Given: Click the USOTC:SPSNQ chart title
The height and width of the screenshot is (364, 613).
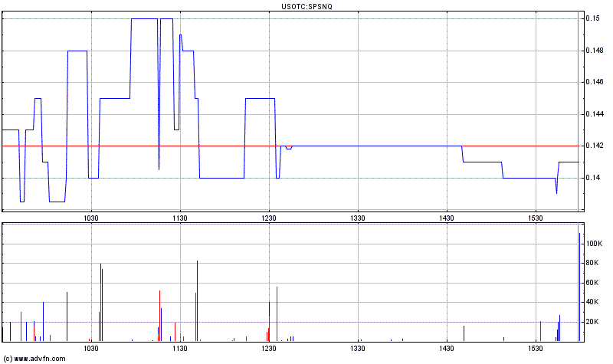Looking at the screenshot, I should [x=306, y=6].
